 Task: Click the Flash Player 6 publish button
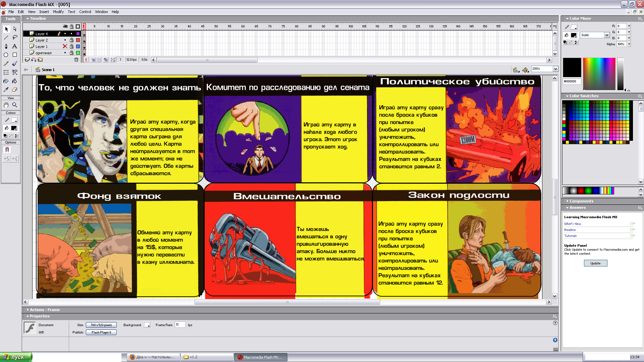pyautogui.click(x=101, y=333)
